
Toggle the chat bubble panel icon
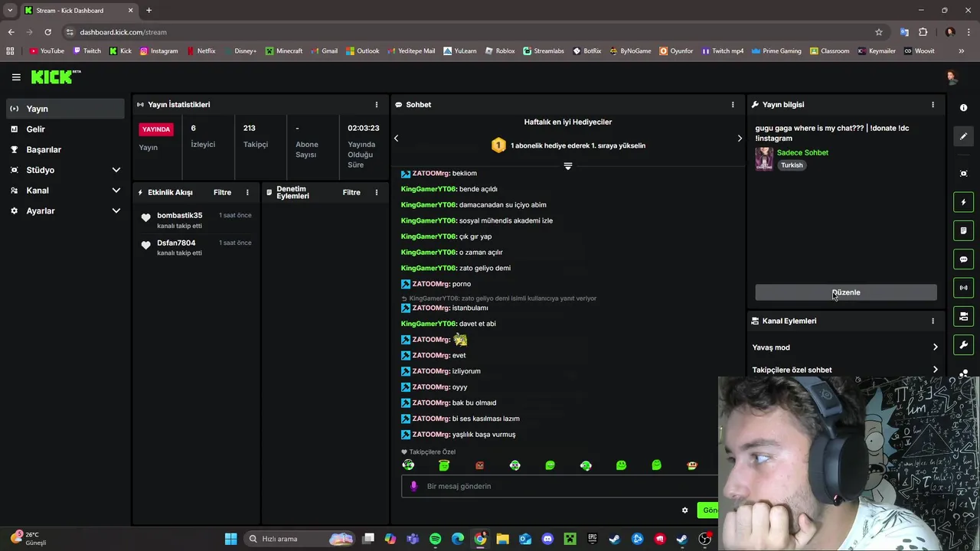(x=963, y=259)
